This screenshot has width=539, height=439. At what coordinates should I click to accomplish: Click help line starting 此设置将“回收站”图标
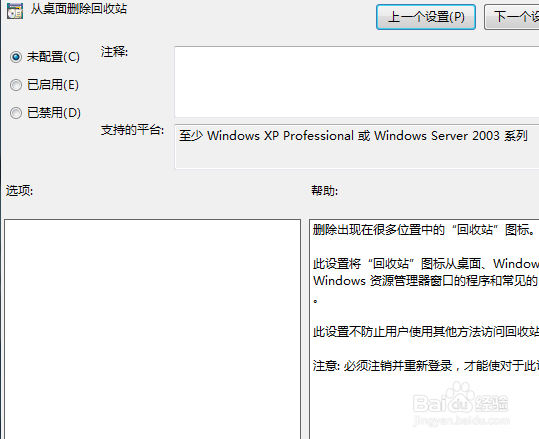point(426,264)
